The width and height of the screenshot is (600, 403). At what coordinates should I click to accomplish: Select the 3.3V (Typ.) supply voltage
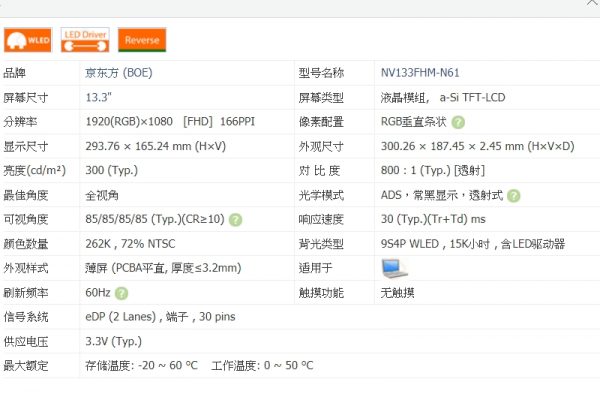[114, 341]
